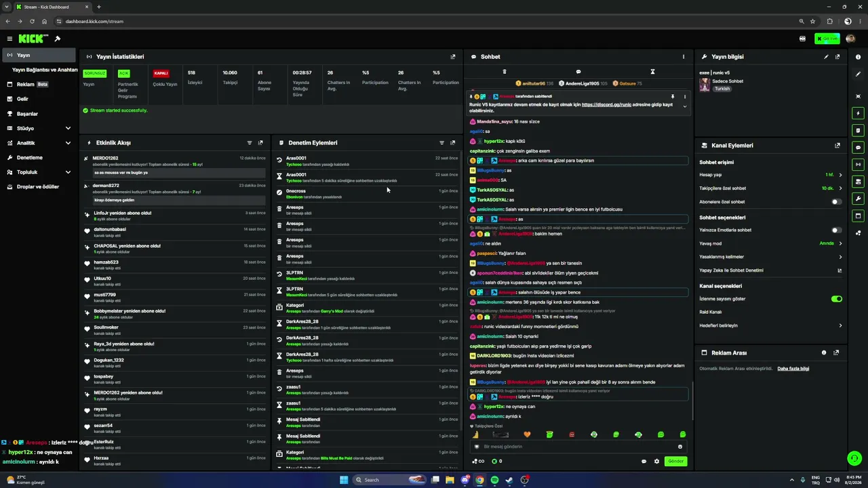The width and height of the screenshot is (868, 488).
Task: Open Hesap yaşı setting chevron
Action: point(840,175)
